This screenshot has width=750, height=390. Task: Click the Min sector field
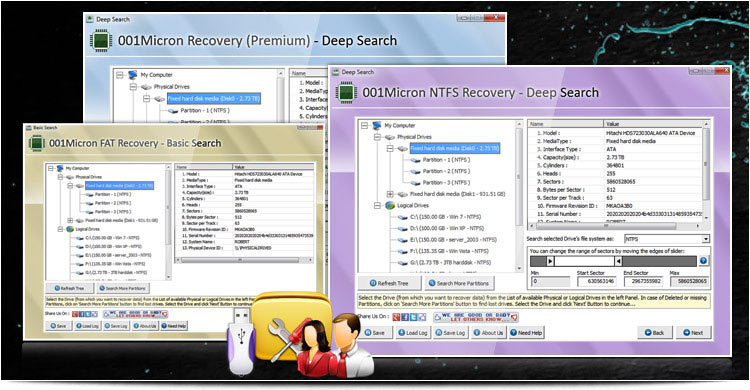(551, 281)
